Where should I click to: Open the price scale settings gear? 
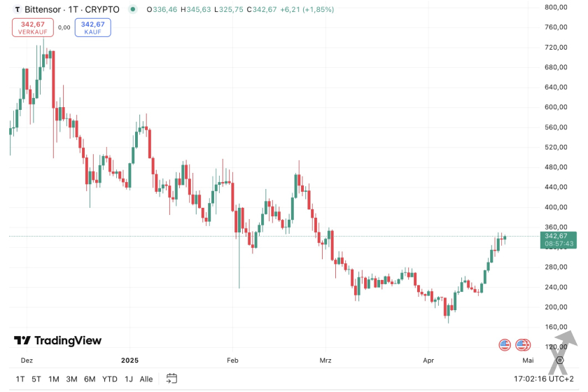(559, 360)
